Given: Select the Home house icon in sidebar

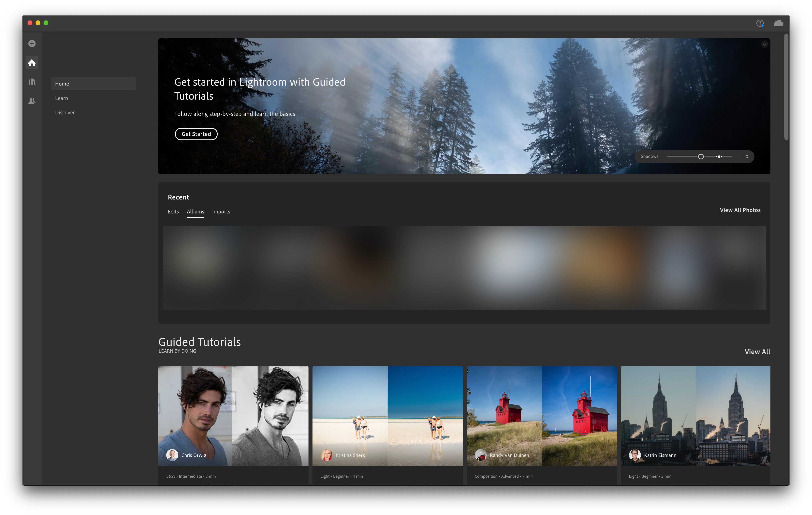Looking at the screenshot, I should [x=32, y=63].
